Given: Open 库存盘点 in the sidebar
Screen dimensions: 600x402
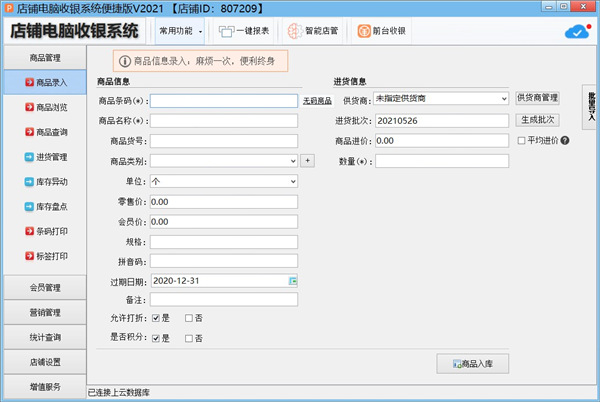Looking at the screenshot, I should click(x=45, y=207).
